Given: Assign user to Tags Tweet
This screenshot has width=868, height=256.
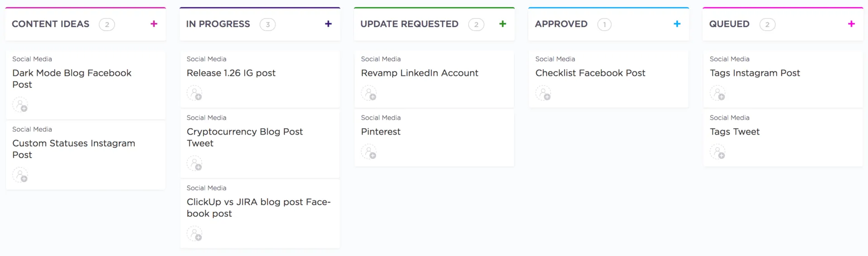Looking at the screenshot, I should tap(718, 152).
